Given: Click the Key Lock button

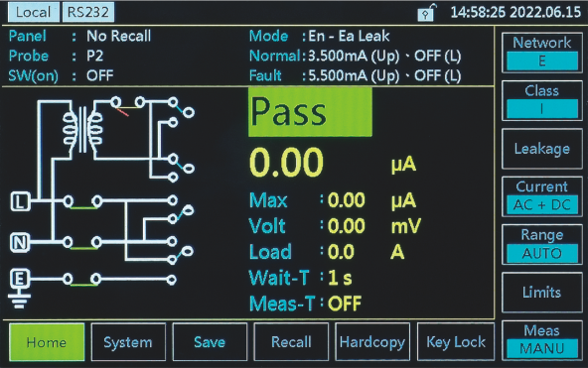Looking at the screenshot, I should [x=456, y=342].
